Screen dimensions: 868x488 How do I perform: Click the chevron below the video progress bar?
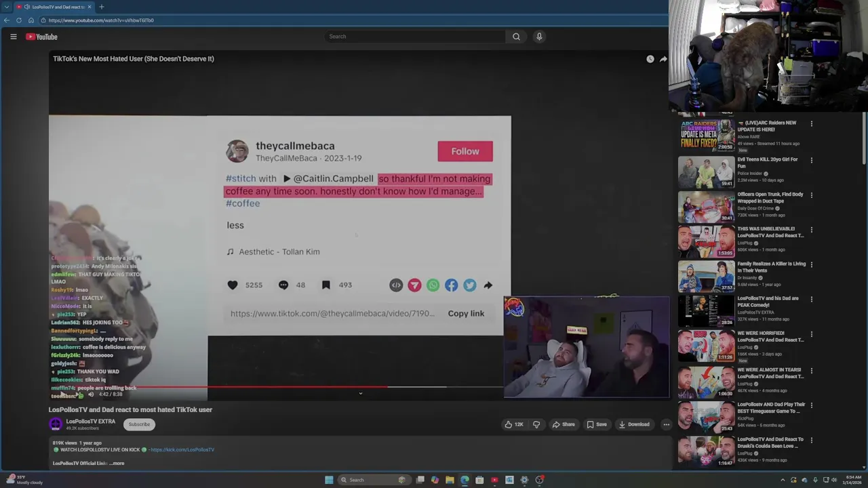(360, 394)
